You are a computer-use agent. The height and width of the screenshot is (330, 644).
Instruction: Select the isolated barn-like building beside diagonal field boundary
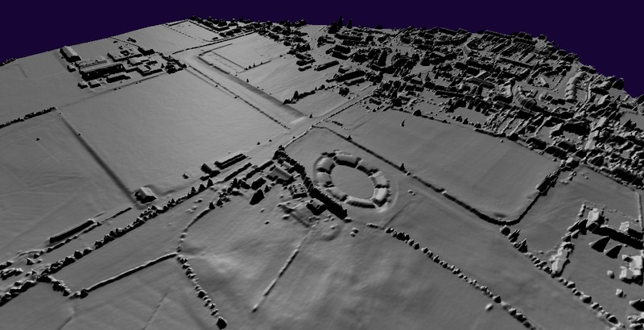pos(145,195)
